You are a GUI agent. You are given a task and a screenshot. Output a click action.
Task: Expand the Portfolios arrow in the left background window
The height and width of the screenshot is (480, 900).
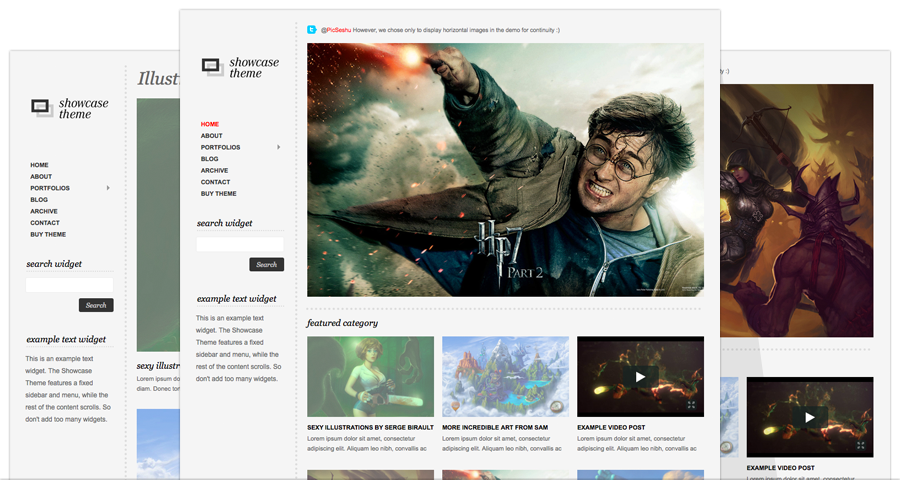[108, 188]
